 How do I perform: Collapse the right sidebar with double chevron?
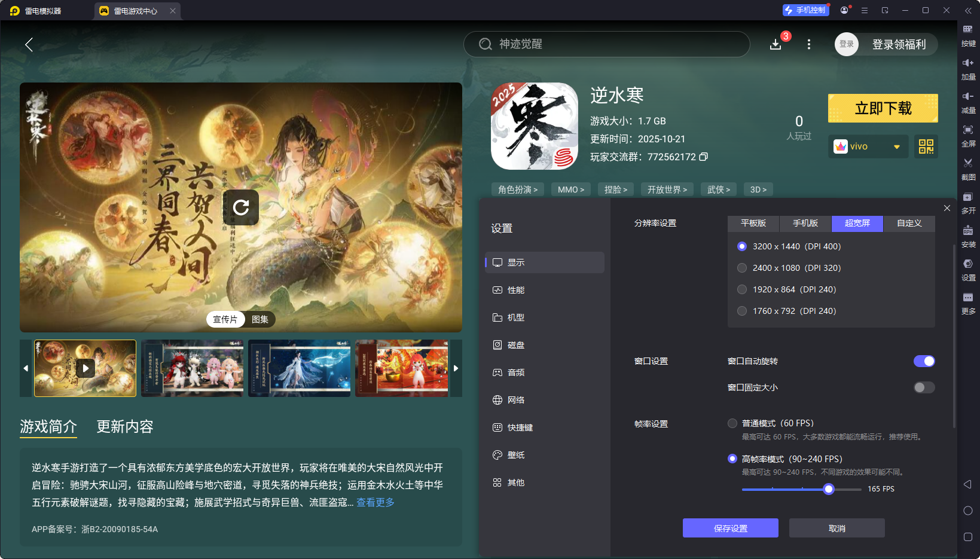pos(968,11)
